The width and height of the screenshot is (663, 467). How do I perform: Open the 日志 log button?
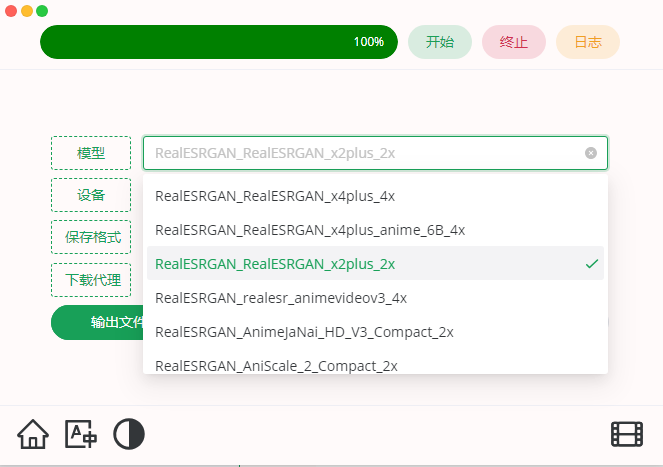[x=588, y=42]
